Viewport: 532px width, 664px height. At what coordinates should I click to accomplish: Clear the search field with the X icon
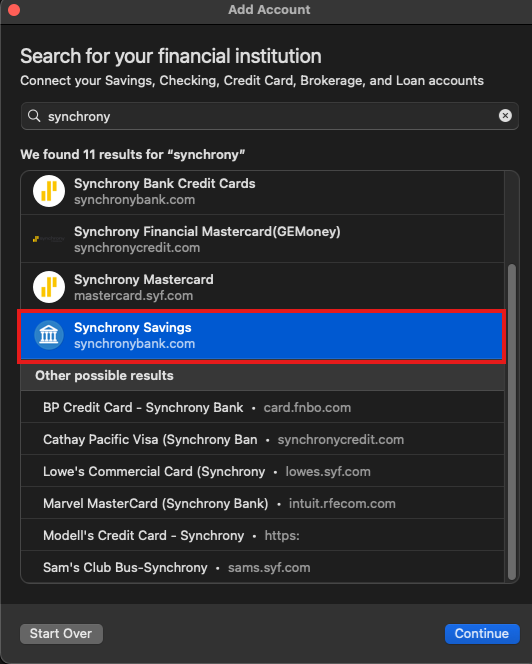[505, 116]
